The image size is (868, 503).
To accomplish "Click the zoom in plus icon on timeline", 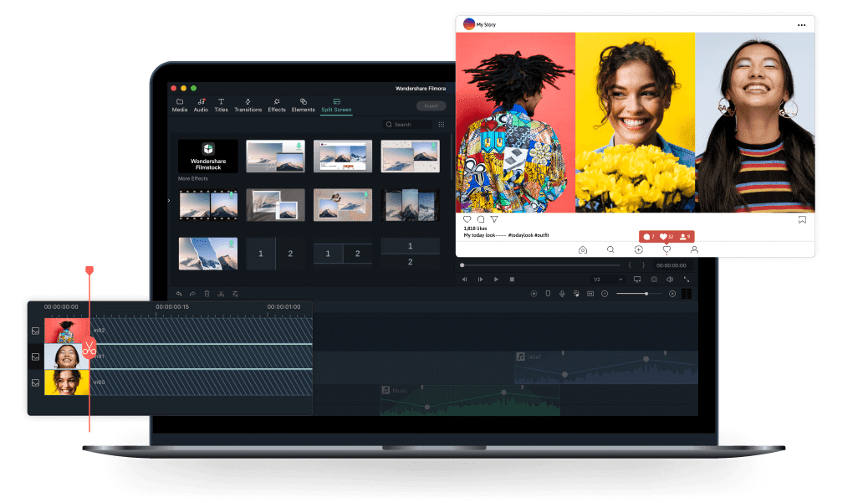I will [x=671, y=294].
